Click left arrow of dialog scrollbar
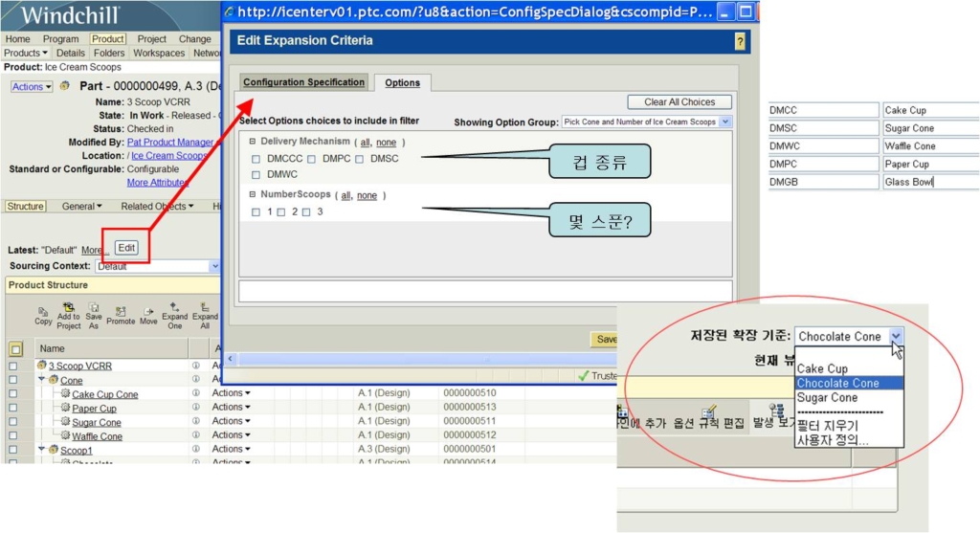 231,359
